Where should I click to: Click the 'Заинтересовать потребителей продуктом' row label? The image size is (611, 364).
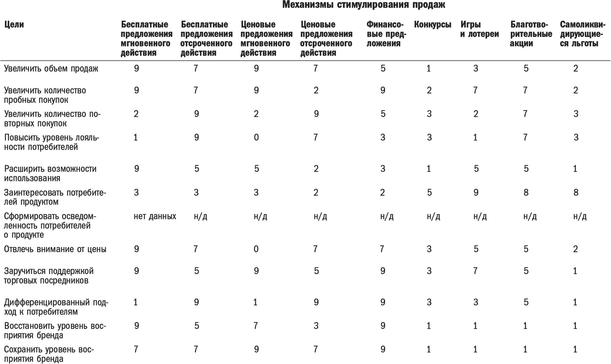[55, 197]
